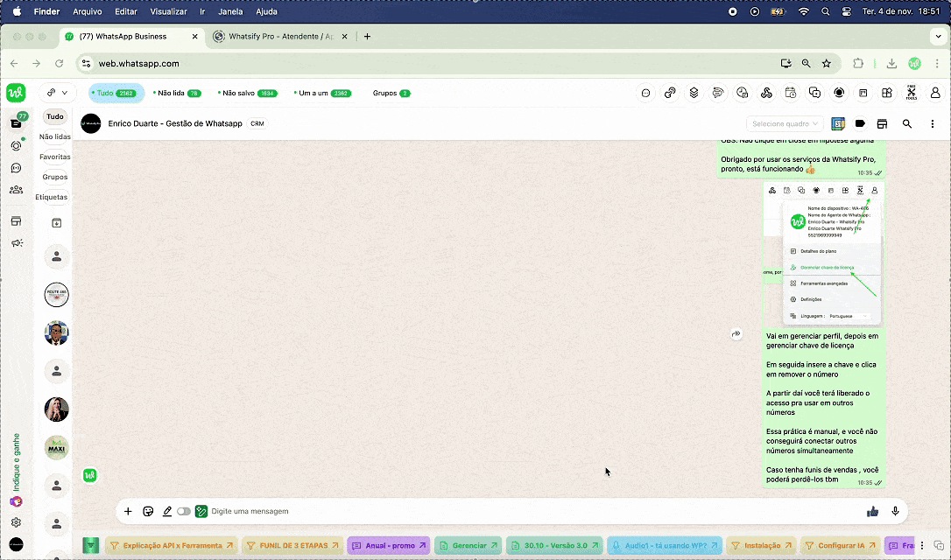
Task: Open the Communities icon in left sidebar
Action: tap(16, 190)
